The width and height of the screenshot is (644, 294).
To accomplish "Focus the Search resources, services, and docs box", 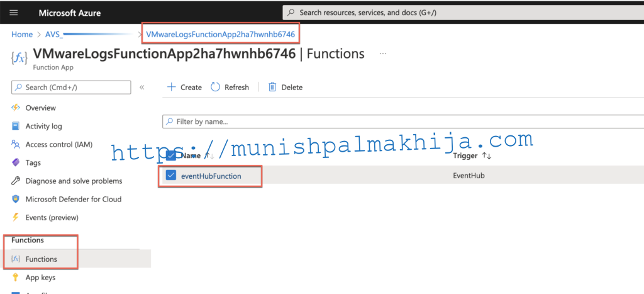I will coord(463,13).
